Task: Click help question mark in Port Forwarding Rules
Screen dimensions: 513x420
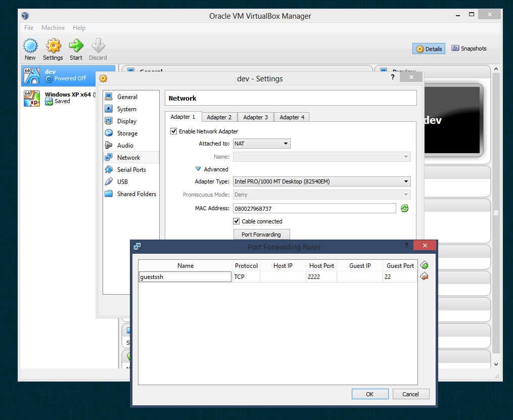Action: tap(406, 245)
